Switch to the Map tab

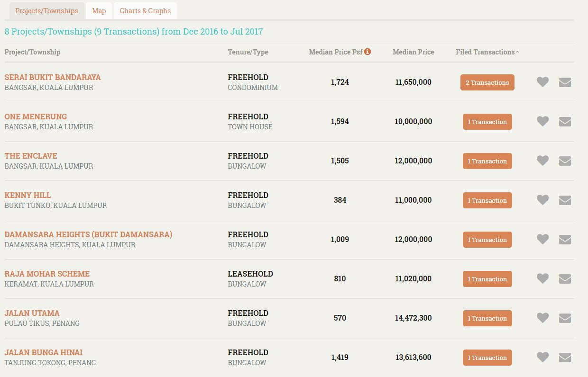point(99,10)
